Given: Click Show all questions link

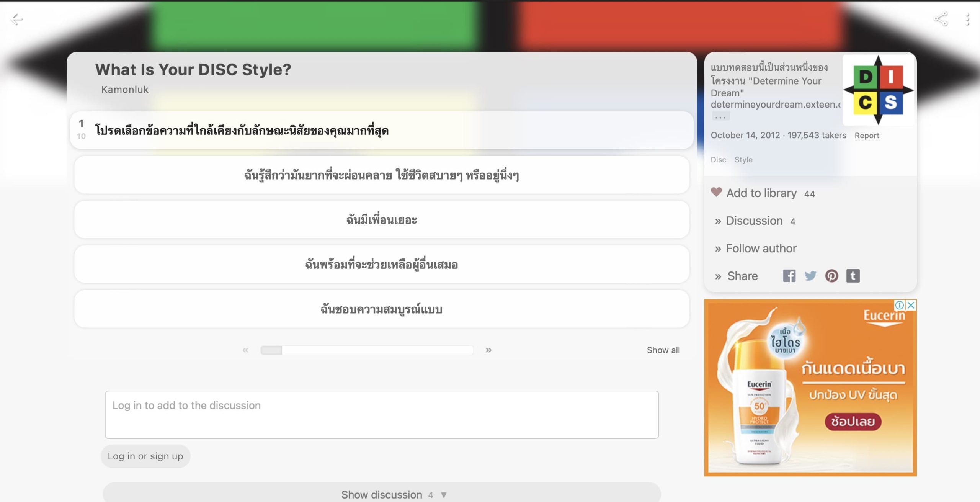Looking at the screenshot, I should [663, 350].
